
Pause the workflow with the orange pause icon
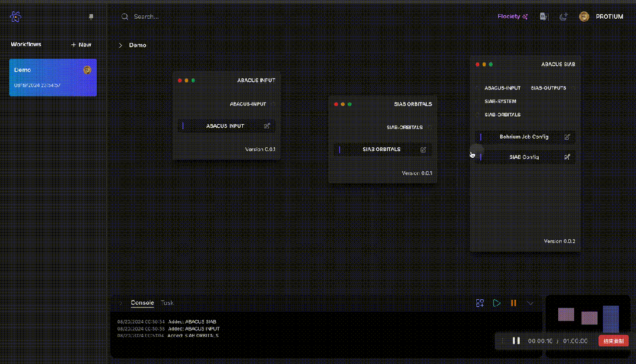(513, 303)
